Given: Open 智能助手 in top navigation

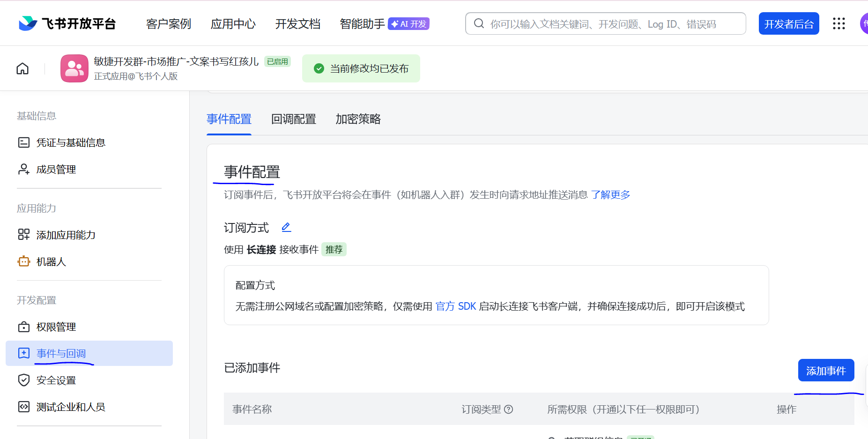Looking at the screenshot, I should [363, 24].
